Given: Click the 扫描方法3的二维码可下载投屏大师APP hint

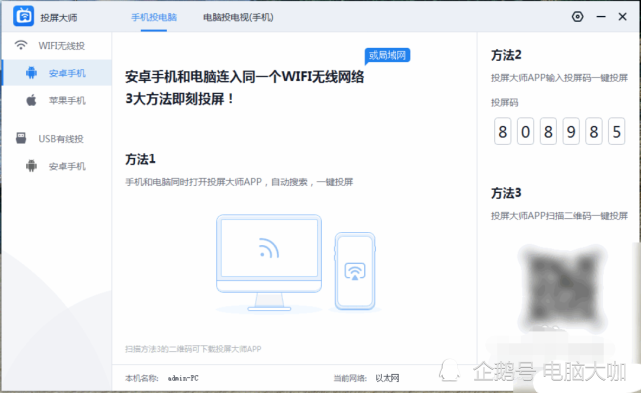Looking at the screenshot, I should [x=193, y=349].
